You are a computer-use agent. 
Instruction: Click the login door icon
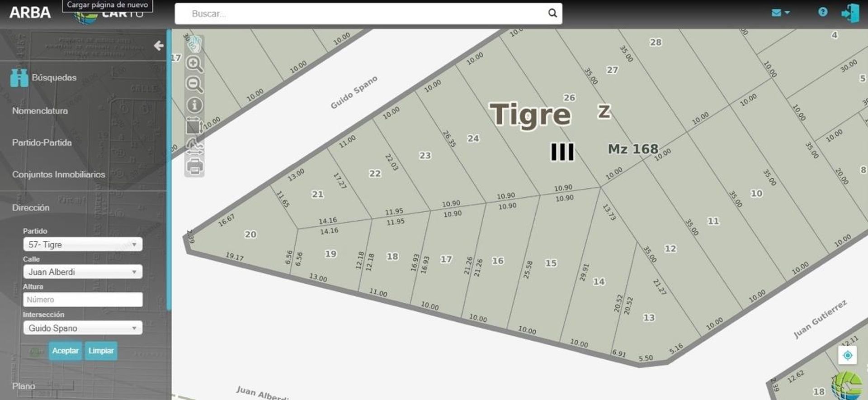coord(850,13)
